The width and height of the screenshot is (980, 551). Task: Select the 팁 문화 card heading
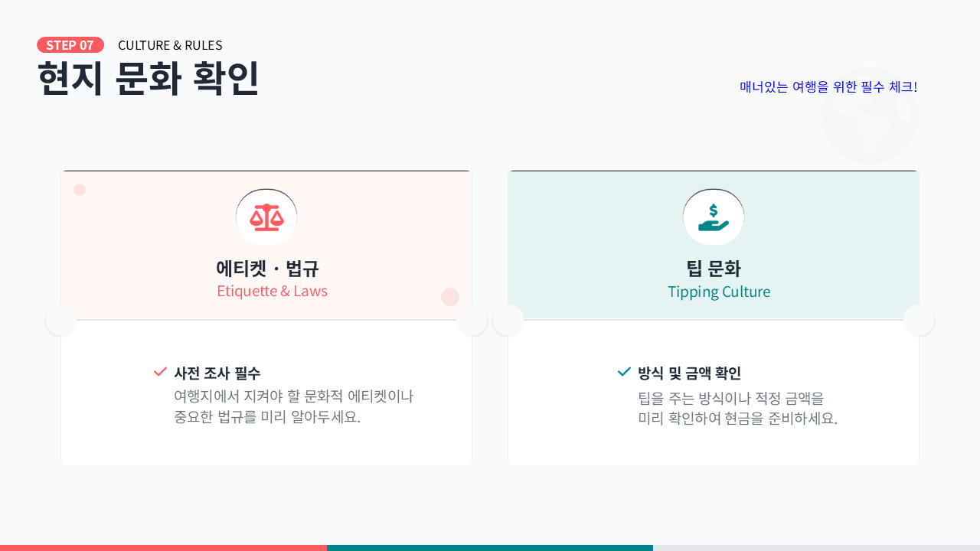(x=714, y=269)
